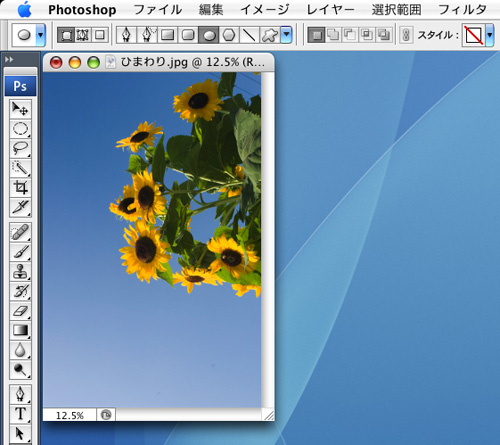Select the Magic Wand tool

coord(20,168)
